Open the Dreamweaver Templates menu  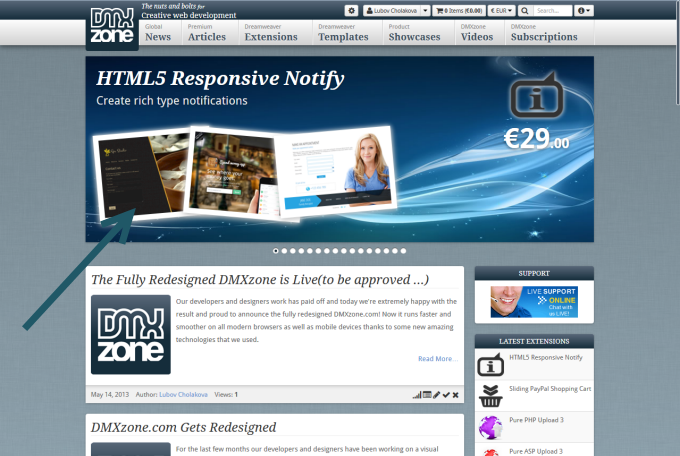[343, 33]
